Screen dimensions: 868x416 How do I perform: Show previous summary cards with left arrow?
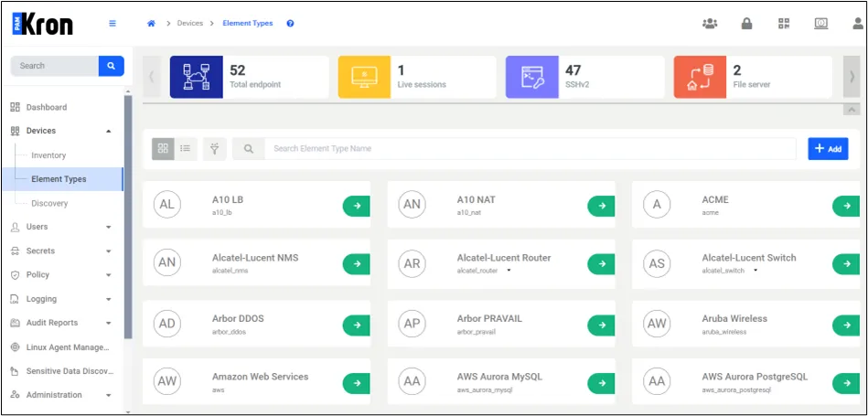(152, 77)
